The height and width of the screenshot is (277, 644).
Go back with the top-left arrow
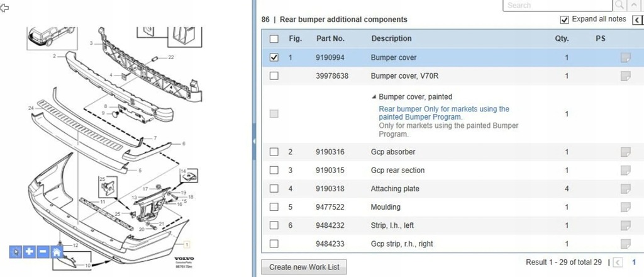coord(4,8)
